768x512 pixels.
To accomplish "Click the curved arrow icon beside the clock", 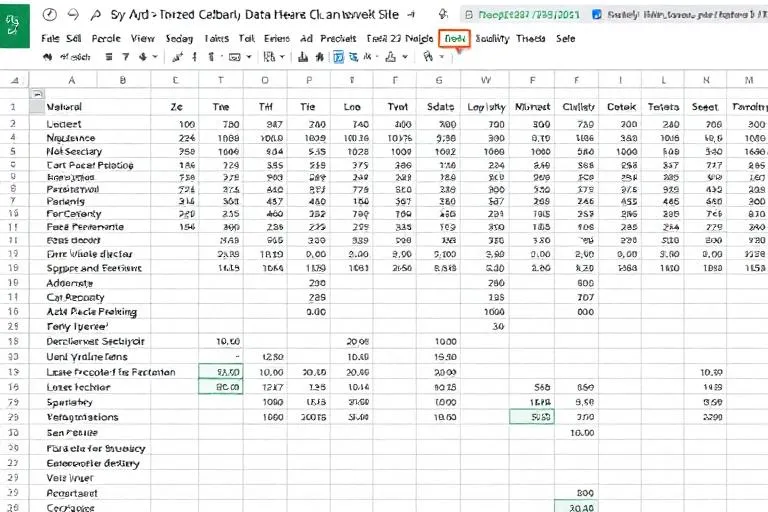I will pyautogui.click(x=73, y=15).
